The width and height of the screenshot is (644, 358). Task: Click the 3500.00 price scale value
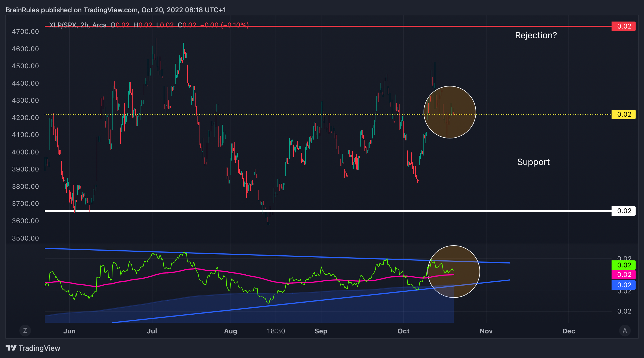click(25, 238)
